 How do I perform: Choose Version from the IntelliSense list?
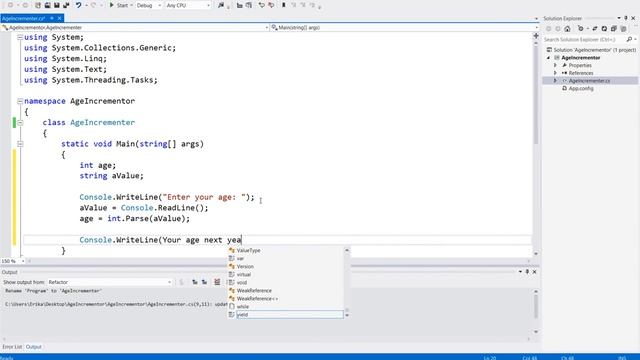[x=285, y=267]
